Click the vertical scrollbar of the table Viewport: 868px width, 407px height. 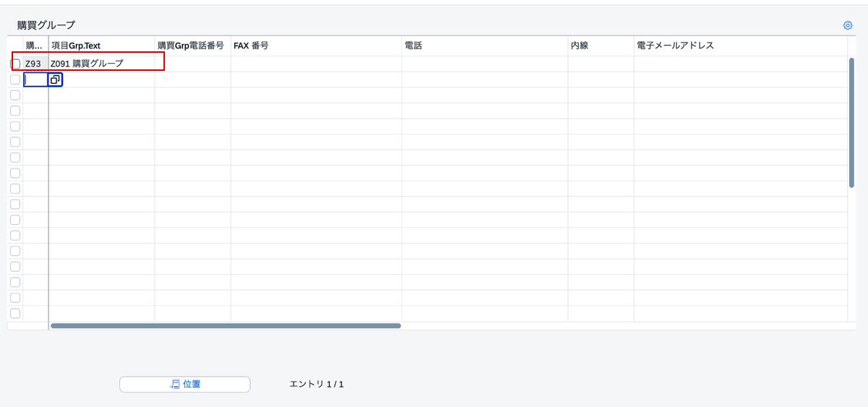853,122
